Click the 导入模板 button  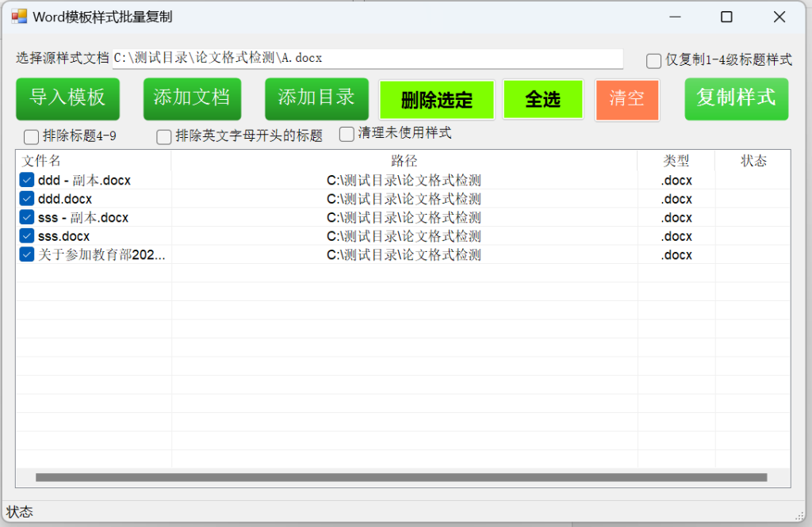click(67, 99)
